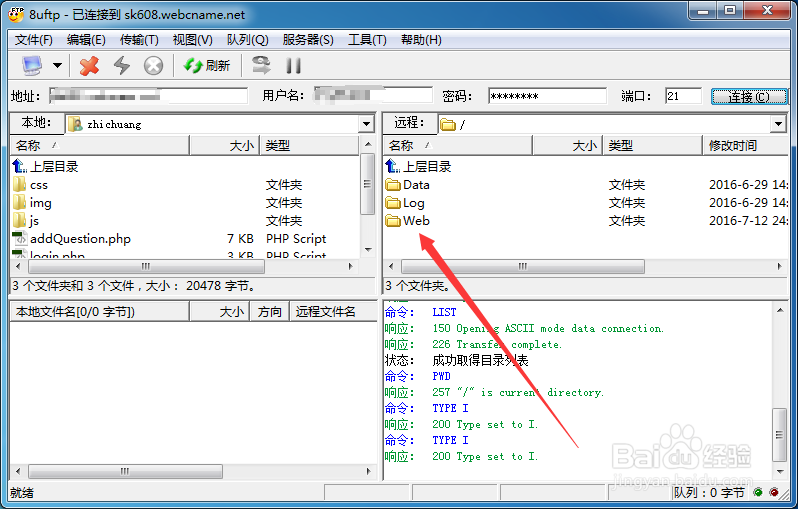Click the queue 方向 column header
Image resolution: width=798 pixels, height=509 pixels.
click(269, 312)
